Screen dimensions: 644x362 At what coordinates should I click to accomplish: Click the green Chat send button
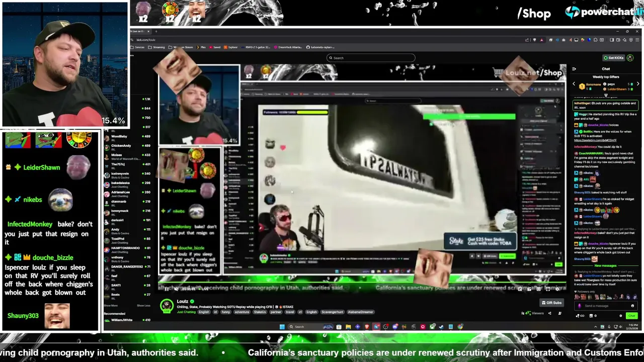(632, 316)
